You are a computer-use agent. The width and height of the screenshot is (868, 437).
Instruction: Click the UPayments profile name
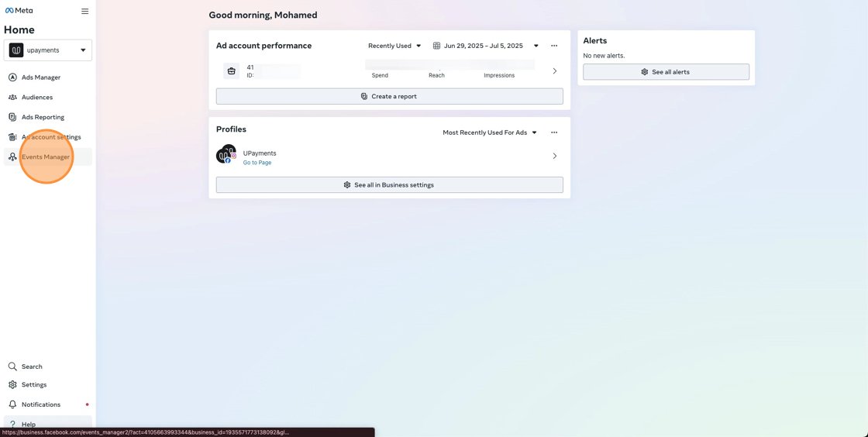coord(260,153)
